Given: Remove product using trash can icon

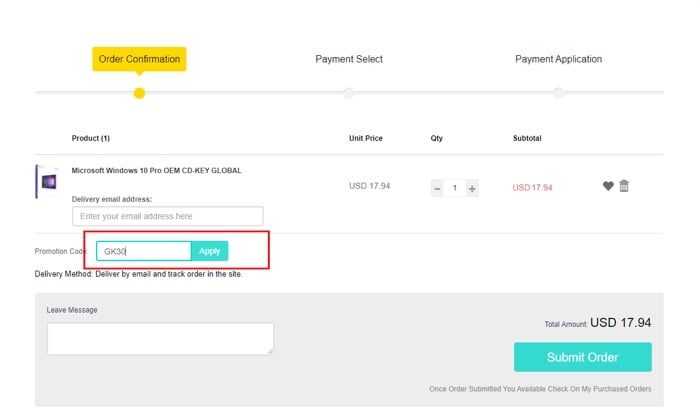Looking at the screenshot, I should coord(624,185).
